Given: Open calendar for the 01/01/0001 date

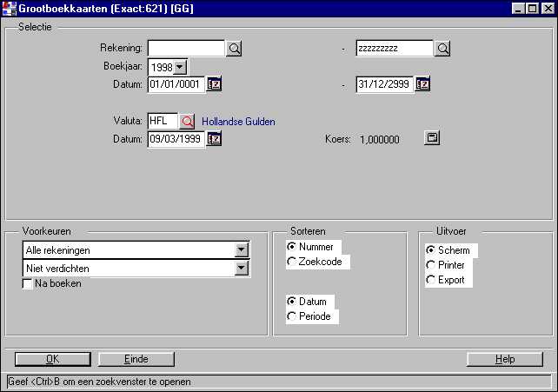Looking at the screenshot, I should pyautogui.click(x=214, y=84).
